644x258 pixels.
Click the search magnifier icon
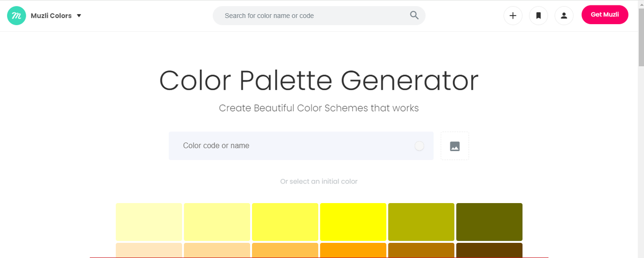(414, 16)
